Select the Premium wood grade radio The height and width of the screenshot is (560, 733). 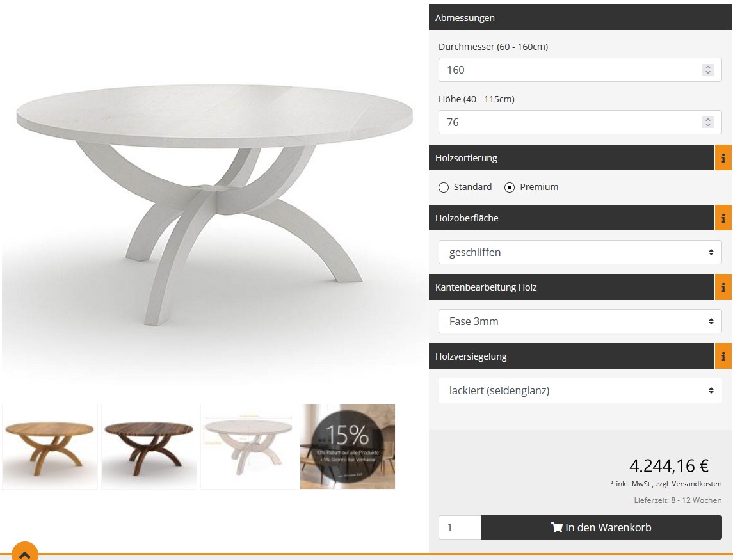[510, 188]
